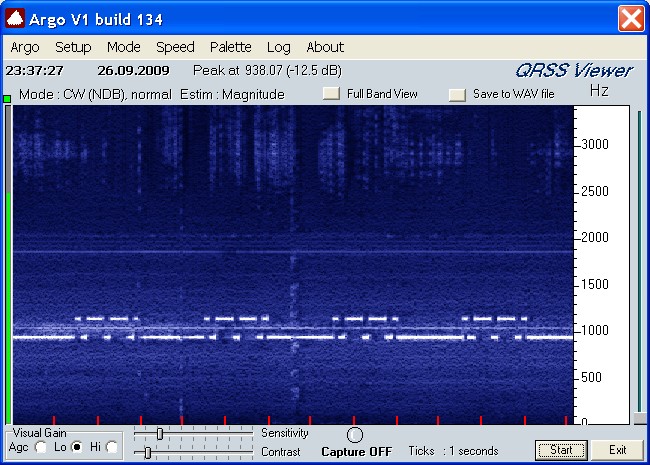Open the Palette menu

click(x=230, y=47)
